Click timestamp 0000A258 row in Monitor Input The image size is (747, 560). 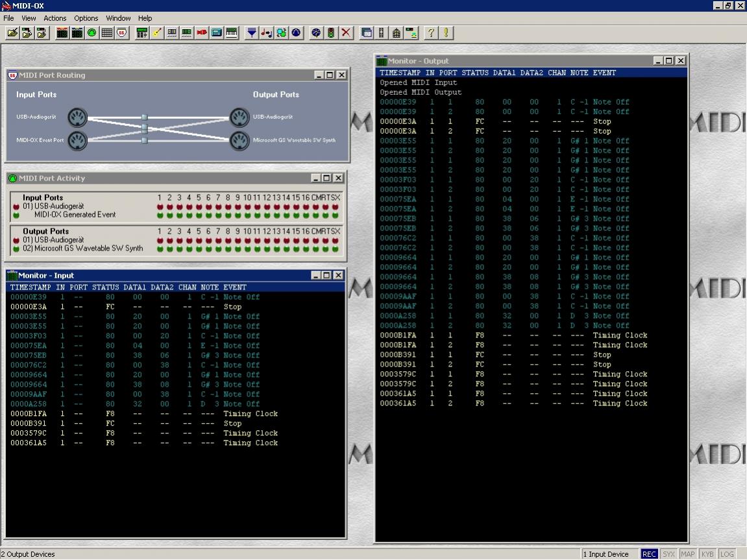[x=175, y=404]
